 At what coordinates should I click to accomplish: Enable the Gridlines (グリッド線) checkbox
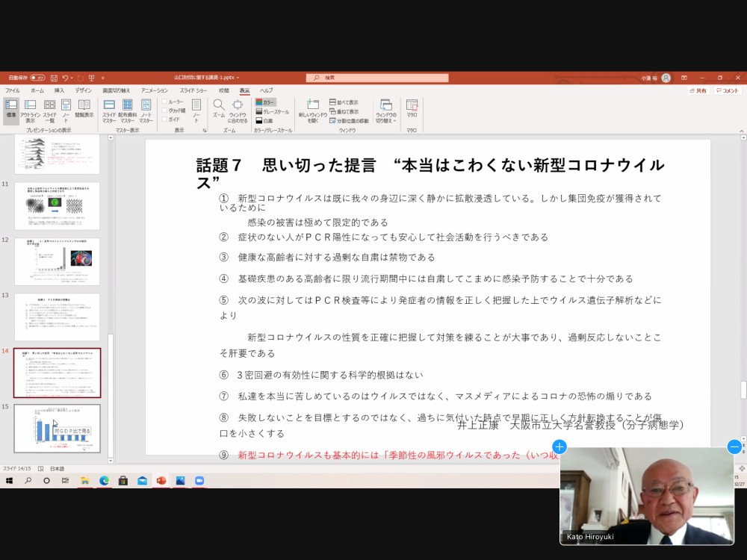tap(164, 111)
